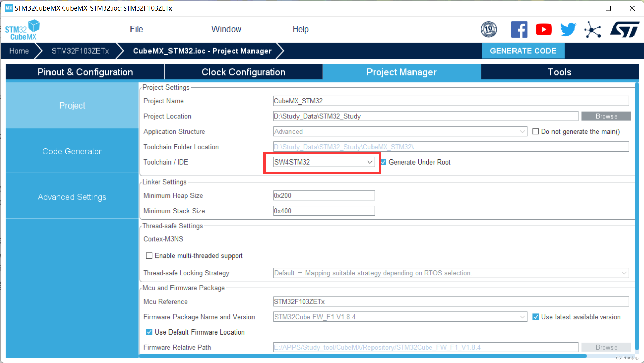Viewport: 644px width, 363px height.
Task: Click the Minimum Heap Size field
Action: coord(324,195)
